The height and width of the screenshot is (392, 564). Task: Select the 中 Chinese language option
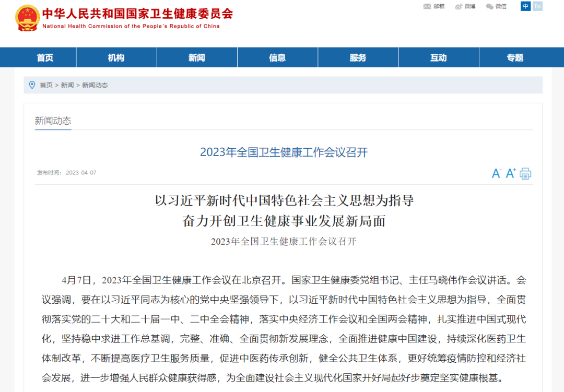pyautogui.click(x=525, y=6)
